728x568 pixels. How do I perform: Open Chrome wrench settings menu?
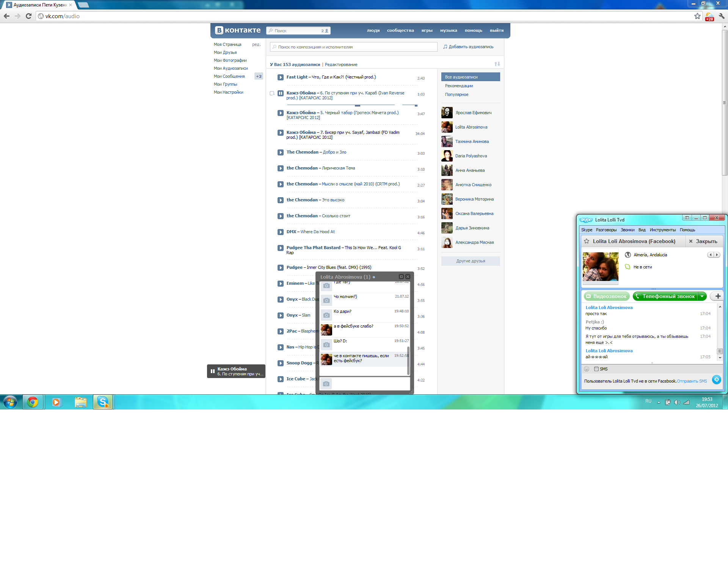click(x=722, y=16)
